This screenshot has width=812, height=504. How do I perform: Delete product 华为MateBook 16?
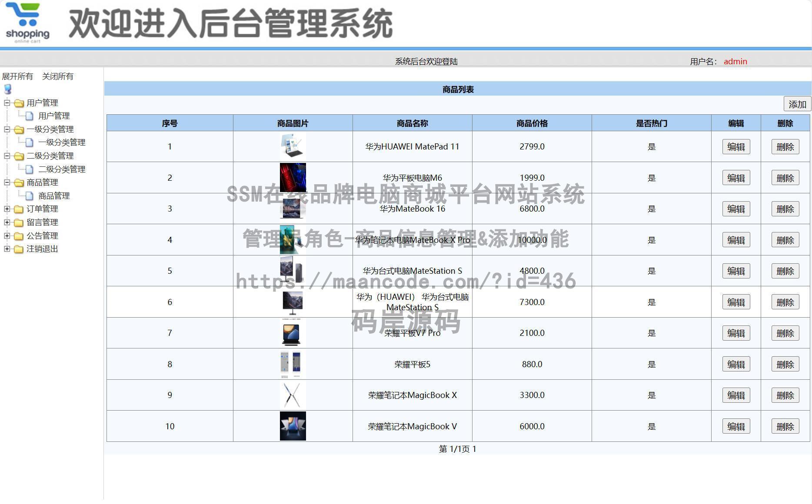(785, 209)
